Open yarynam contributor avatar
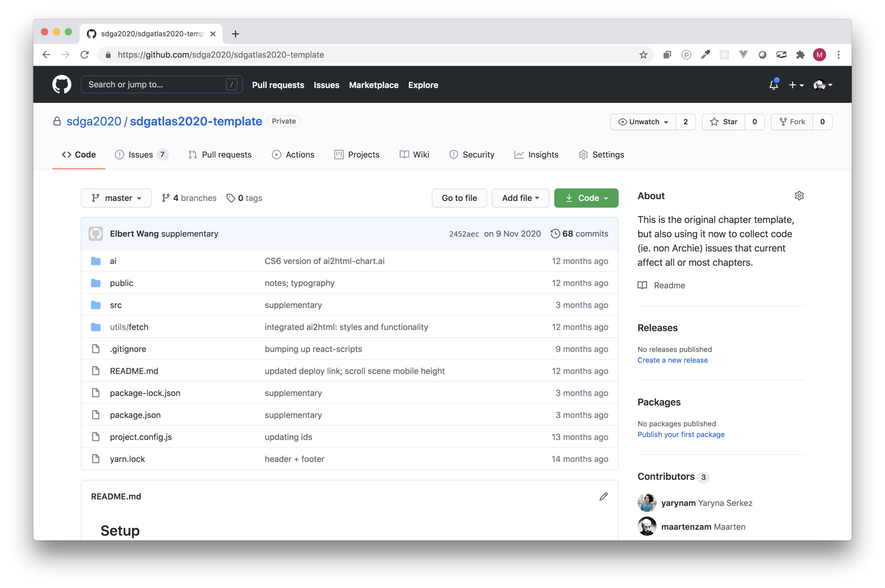 coord(647,503)
